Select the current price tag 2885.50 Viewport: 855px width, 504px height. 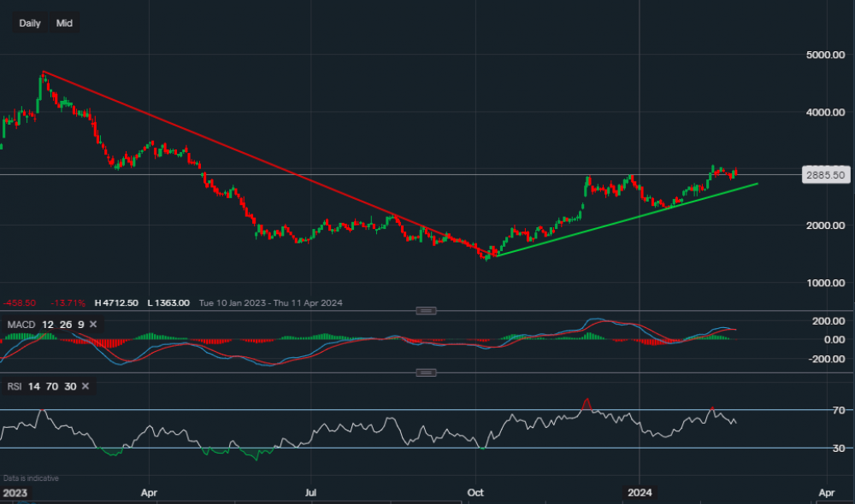click(825, 174)
